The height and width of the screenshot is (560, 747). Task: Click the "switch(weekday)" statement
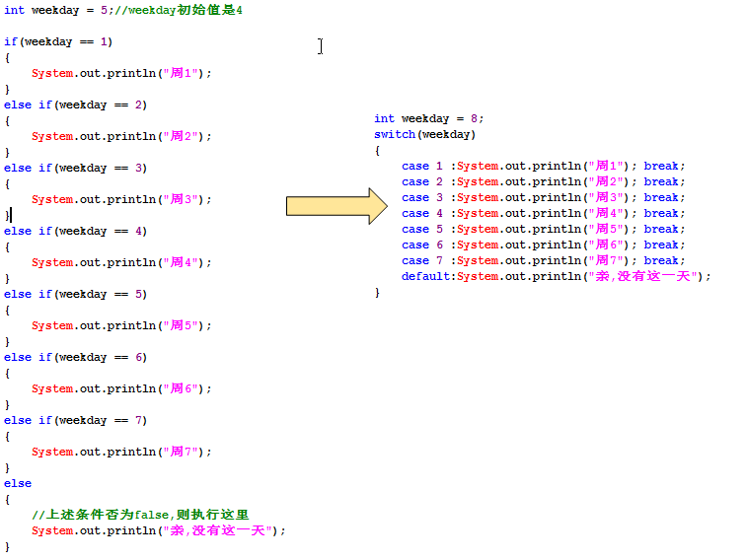pos(424,135)
